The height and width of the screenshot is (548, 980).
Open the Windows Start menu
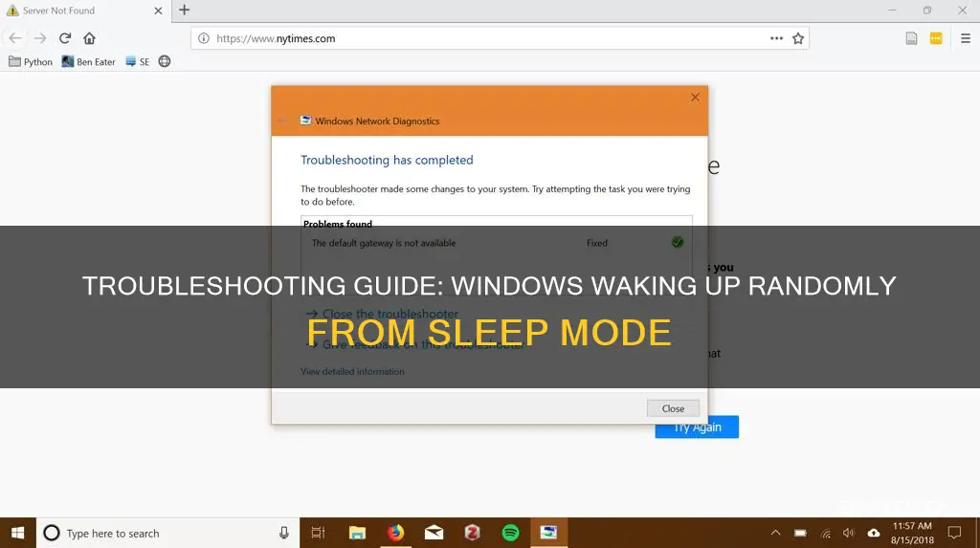click(x=17, y=533)
